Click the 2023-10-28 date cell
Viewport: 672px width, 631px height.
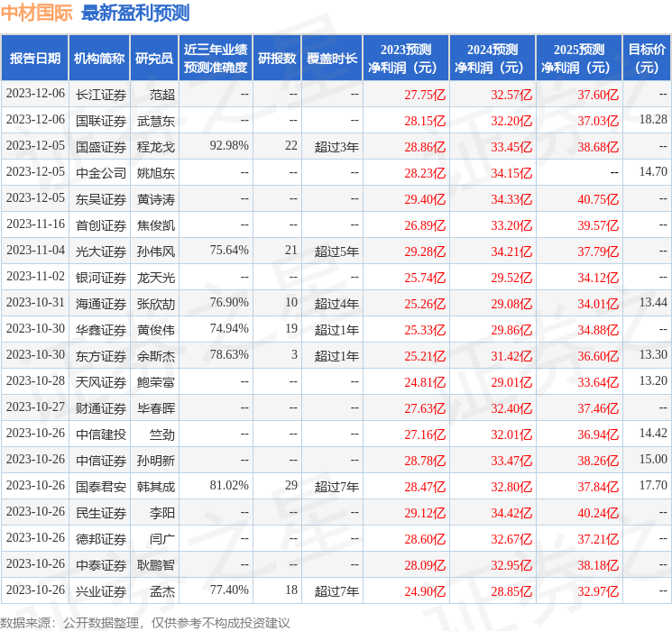tap(35, 380)
